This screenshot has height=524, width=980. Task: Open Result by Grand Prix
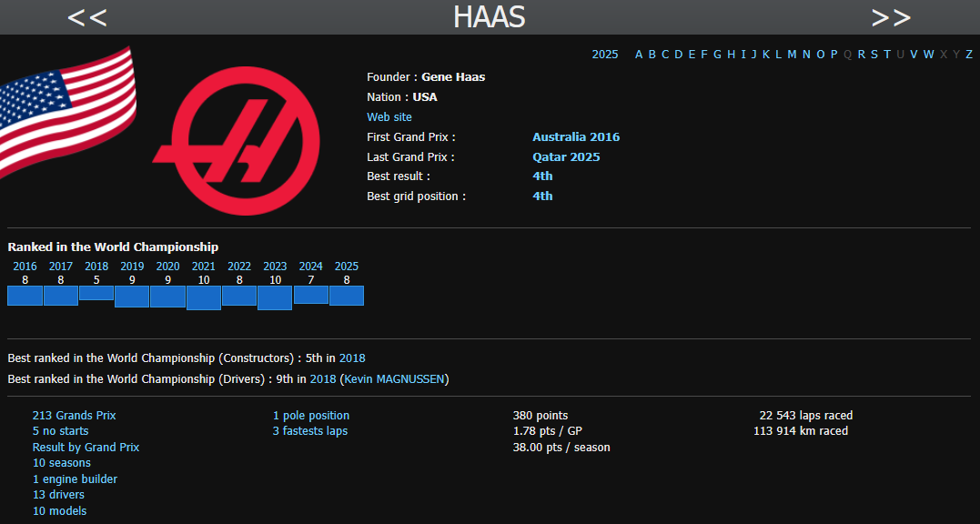(x=86, y=448)
